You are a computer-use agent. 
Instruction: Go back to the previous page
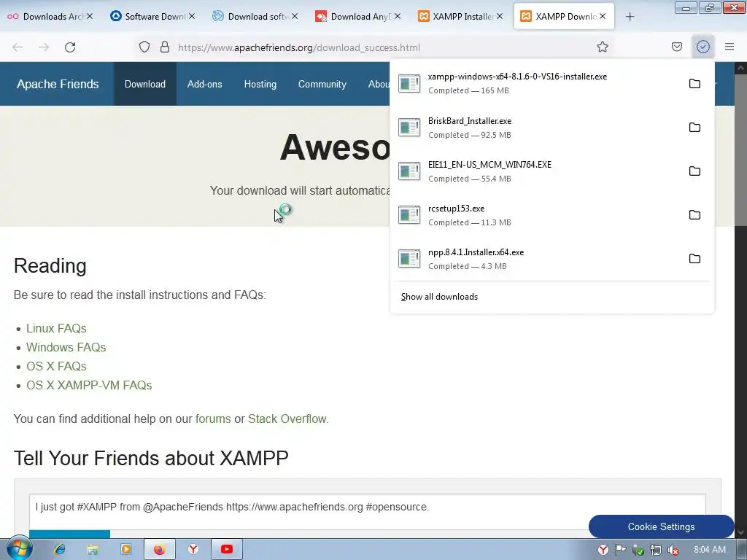click(18, 47)
